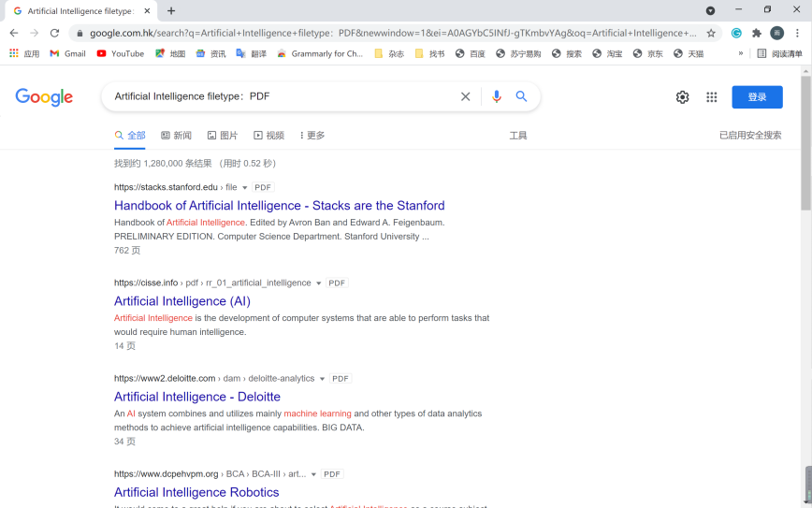Open the 淘宝 bookmark
Viewport: 812px width, 508px height.
click(607, 53)
